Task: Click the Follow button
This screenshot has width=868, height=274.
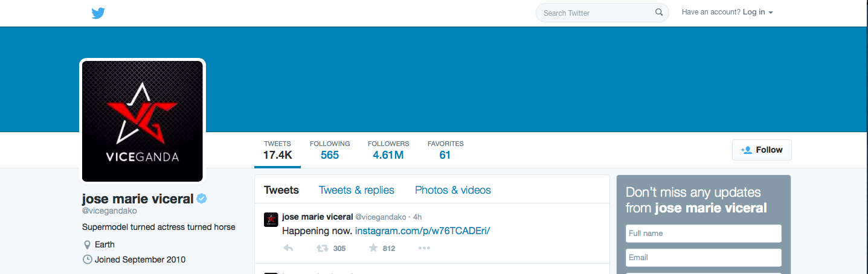Action: click(x=762, y=150)
